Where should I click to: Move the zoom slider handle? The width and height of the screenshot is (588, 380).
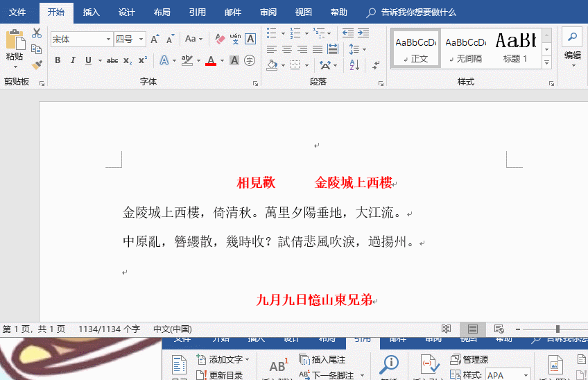(557, 329)
